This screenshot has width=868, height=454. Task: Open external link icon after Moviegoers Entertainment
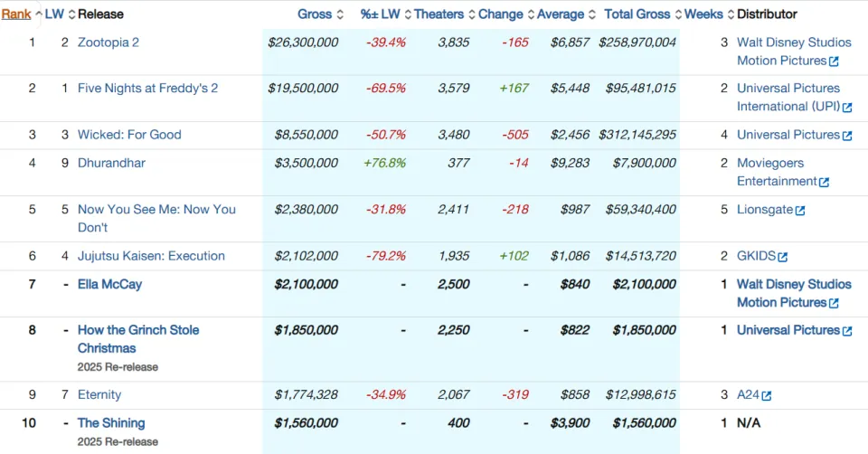point(824,182)
